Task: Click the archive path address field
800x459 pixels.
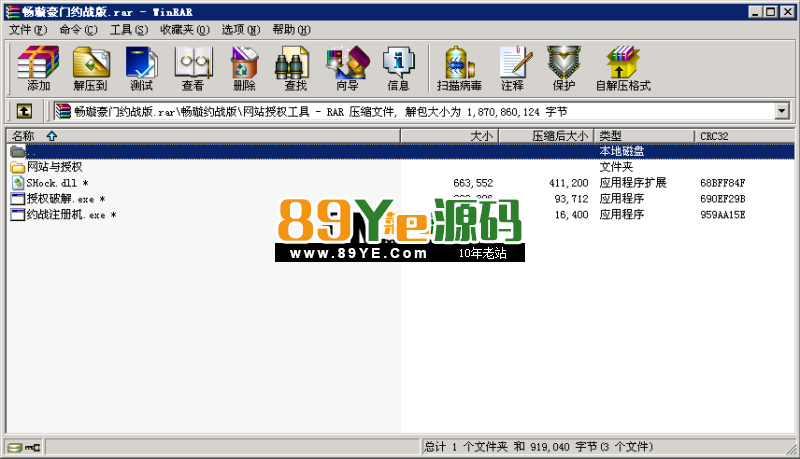Action: [414, 111]
